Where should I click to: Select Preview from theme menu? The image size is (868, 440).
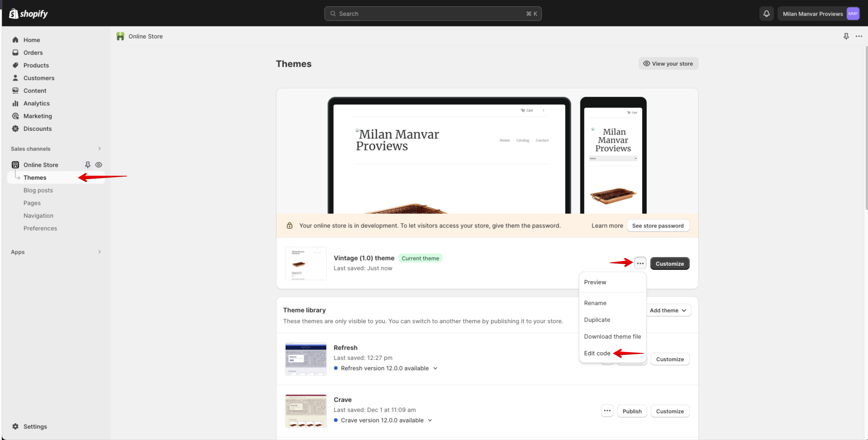click(612, 282)
